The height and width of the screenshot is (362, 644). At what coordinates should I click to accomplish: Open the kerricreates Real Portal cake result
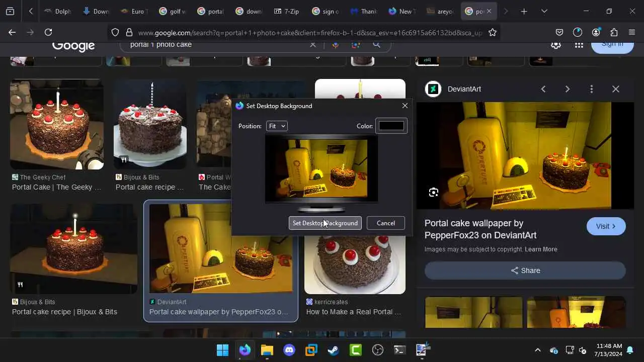(x=354, y=312)
